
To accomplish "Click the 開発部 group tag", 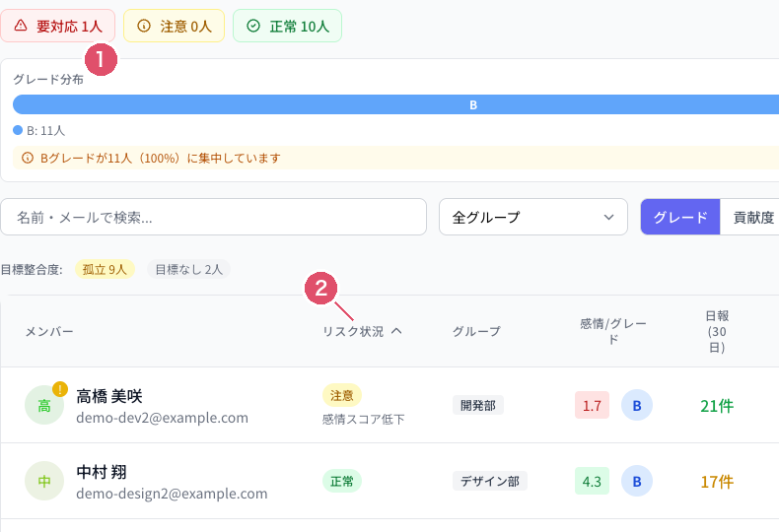I will pos(478,406).
